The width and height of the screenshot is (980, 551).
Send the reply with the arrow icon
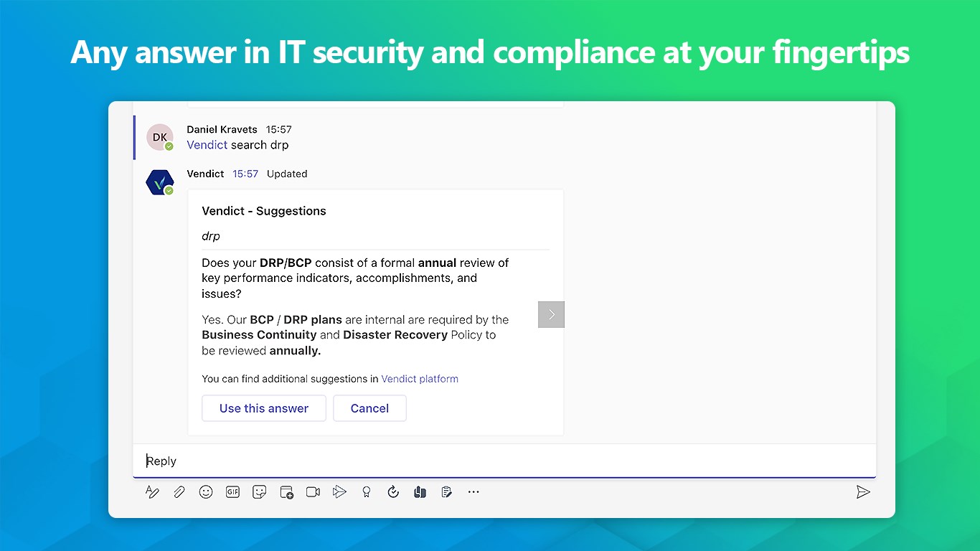pos(863,492)
